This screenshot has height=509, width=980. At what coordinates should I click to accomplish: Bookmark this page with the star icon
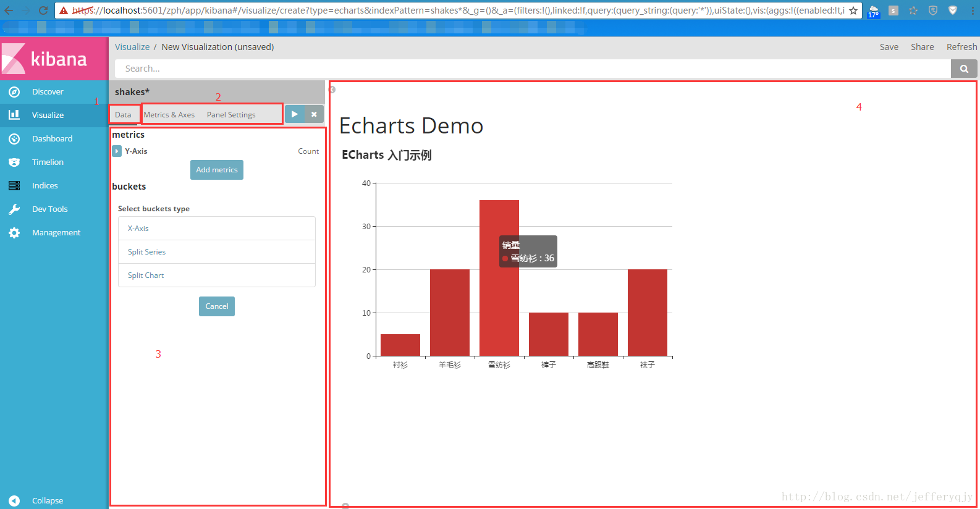click(853, 11)
